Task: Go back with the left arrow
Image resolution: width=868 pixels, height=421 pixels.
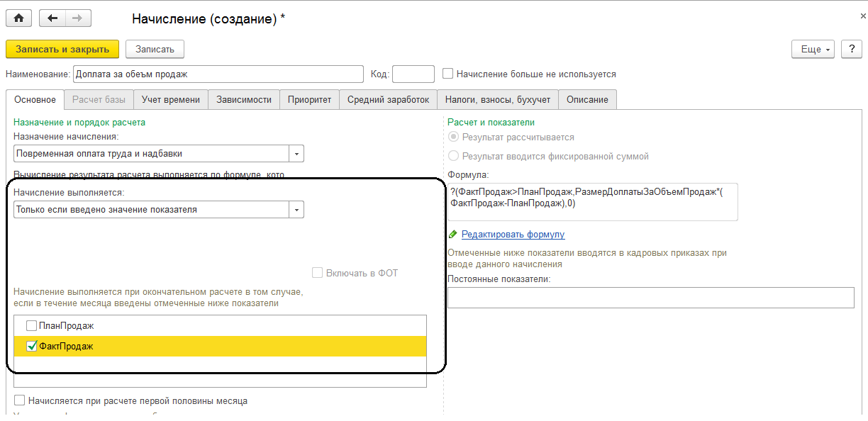Action: pos(53,18)
